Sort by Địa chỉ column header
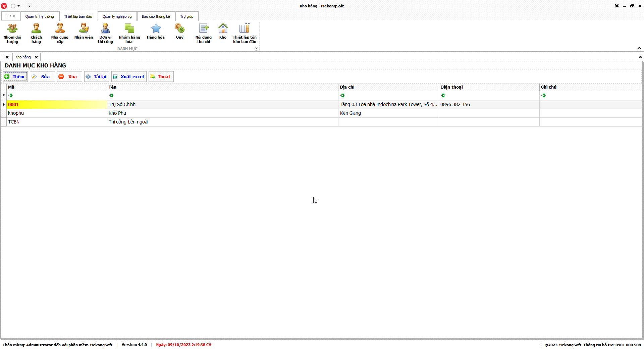This screenshot has width=644, height=349. (x=388, y=87)
